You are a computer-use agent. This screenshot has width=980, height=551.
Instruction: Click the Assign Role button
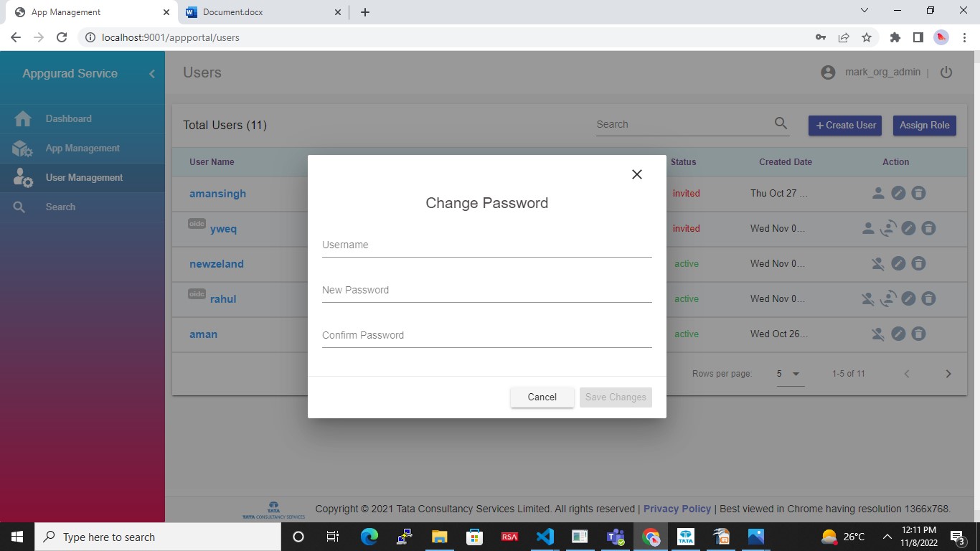coord(924,125)
